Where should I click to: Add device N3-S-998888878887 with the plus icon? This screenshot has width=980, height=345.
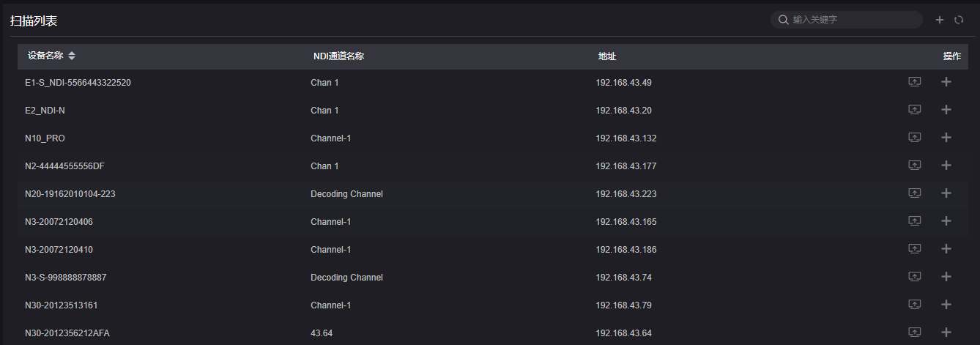click(x=946, y=277)
